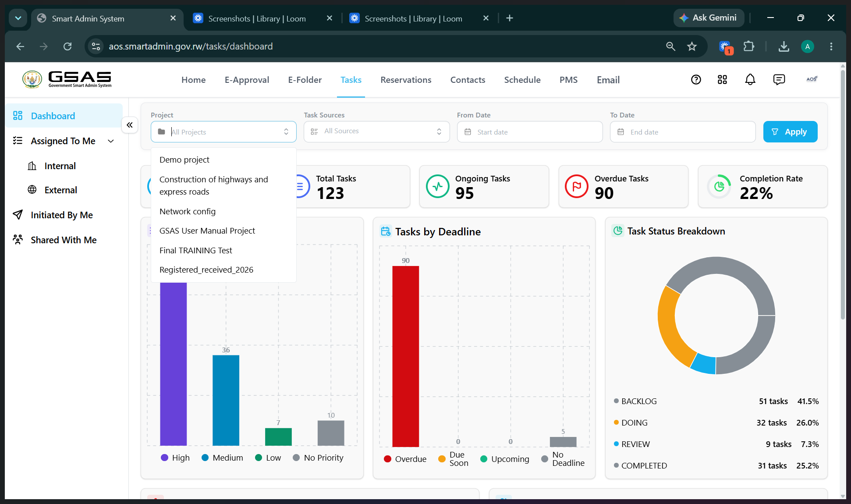
Task: Click the Apply filter button
Action: (x=791, y=131)
